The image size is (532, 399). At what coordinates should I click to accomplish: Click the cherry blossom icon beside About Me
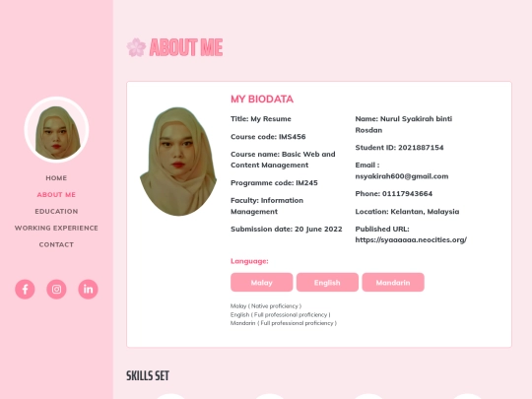pyautogui.click(x=136, y=47)
